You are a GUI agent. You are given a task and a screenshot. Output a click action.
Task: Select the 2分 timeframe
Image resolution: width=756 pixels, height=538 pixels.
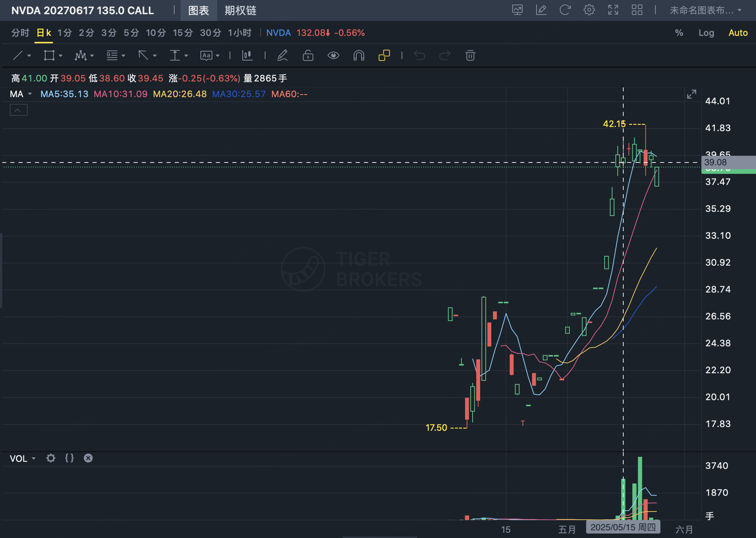(86, 33)
